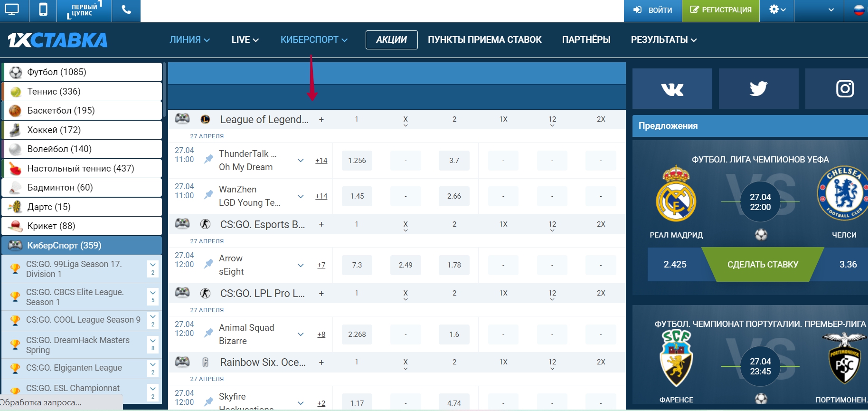Image resolution: width=868 pixels, height=411 pixels.
Task: Open +14 additional markets for ThunderTalk match
Action: tap(321, 161)
